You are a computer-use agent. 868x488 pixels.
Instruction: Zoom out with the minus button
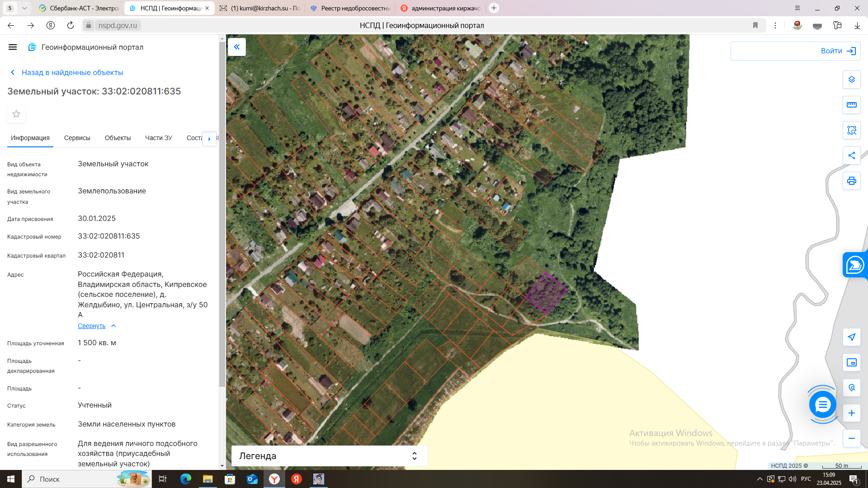[851, 438]
